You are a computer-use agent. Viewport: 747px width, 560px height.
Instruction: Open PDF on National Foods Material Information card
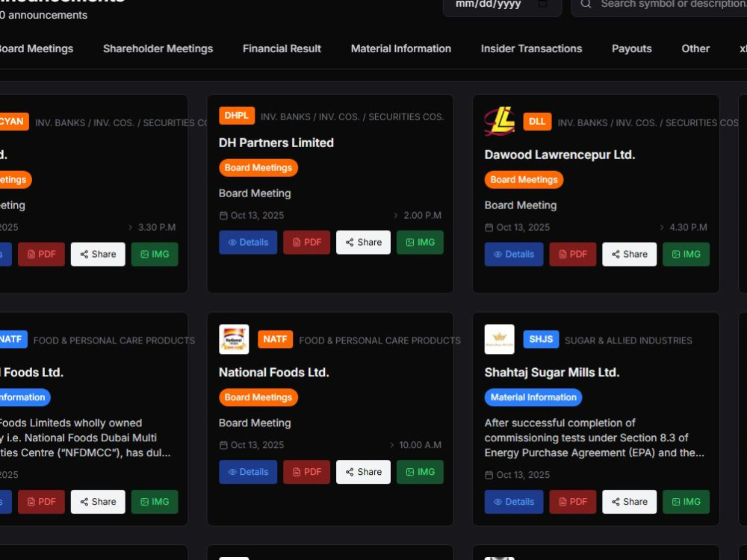pos(41,502)
